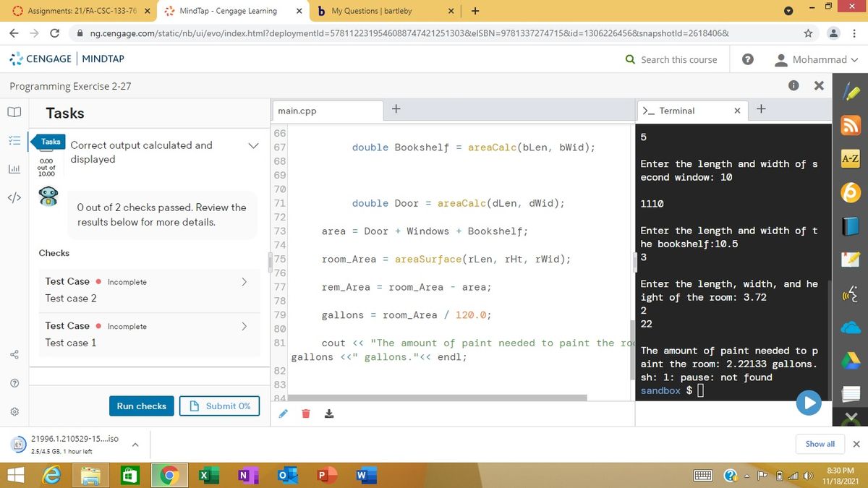Click the download icon below editor
The image size is (868, 488).
[x=328, y=414]
